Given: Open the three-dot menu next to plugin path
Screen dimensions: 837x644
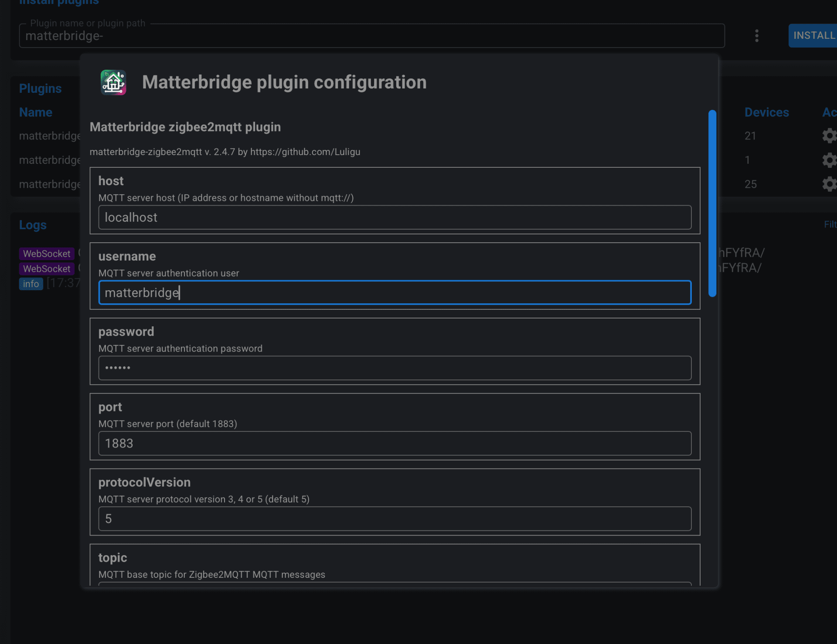Looking at the screenshot, I should pyautogui.click(x=757, y=36).
